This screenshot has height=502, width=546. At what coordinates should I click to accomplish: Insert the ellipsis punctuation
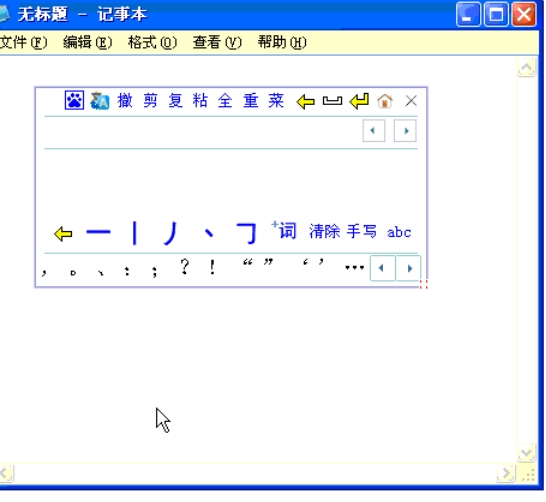pos(354,267)
